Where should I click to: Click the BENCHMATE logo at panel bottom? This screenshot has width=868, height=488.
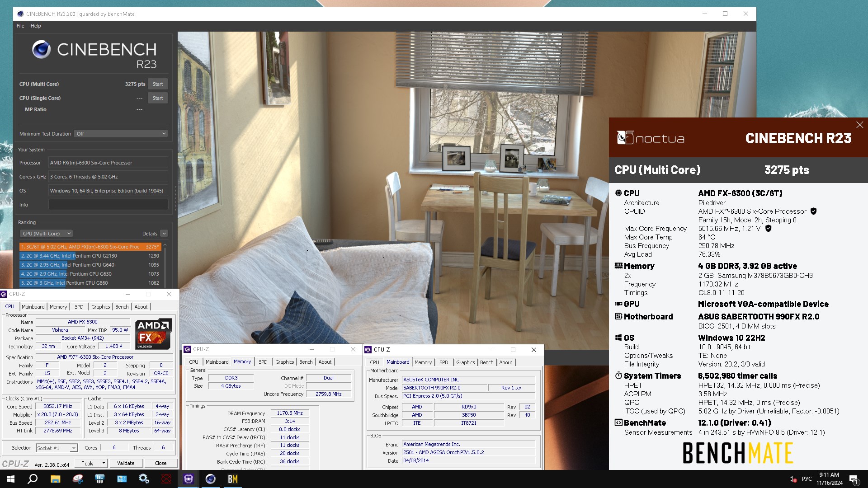[x=738, y=453]
